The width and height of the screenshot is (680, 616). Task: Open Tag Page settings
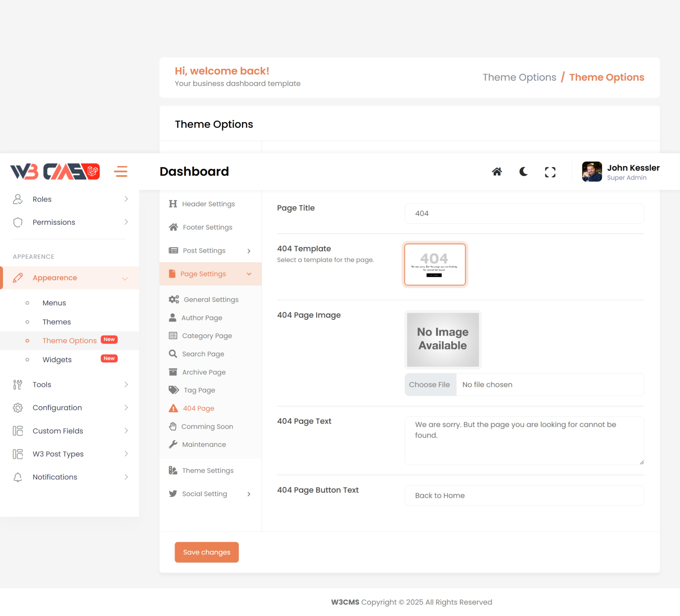click(x=199, y=390)
